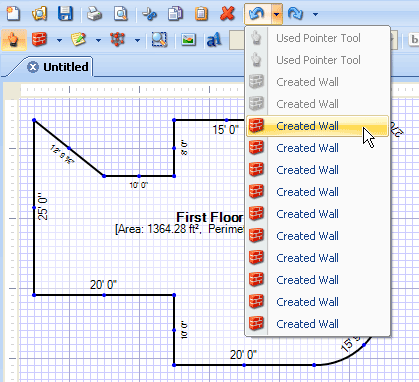Image resolution: width=419 pixels, height=382 pixels.
Task: Click the Copy icon
Action: [x=175, y=14]
